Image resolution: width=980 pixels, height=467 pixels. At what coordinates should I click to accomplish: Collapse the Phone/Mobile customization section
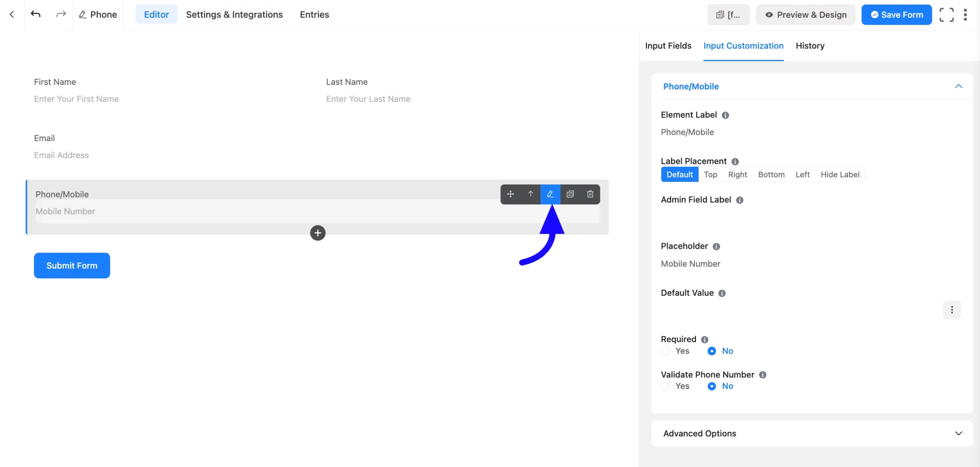pyautogui.click(x=959, y=86)
